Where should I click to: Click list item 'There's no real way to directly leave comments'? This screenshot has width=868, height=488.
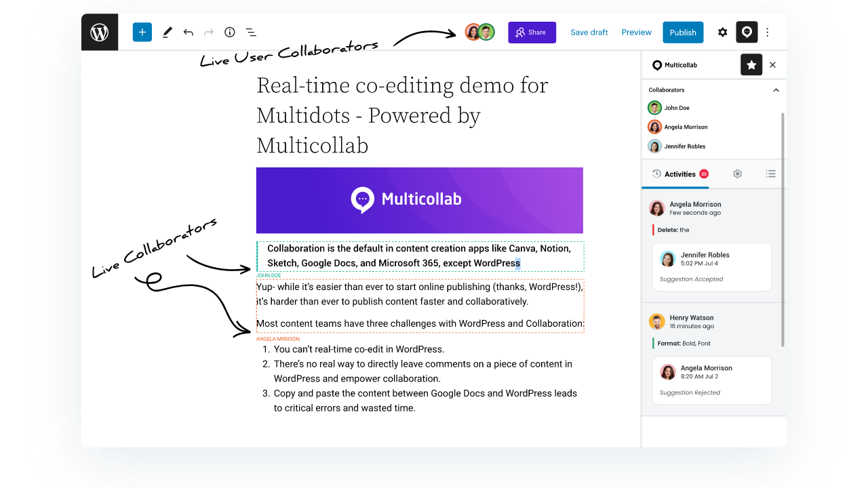pyautogui.click(x=423, y=371)
